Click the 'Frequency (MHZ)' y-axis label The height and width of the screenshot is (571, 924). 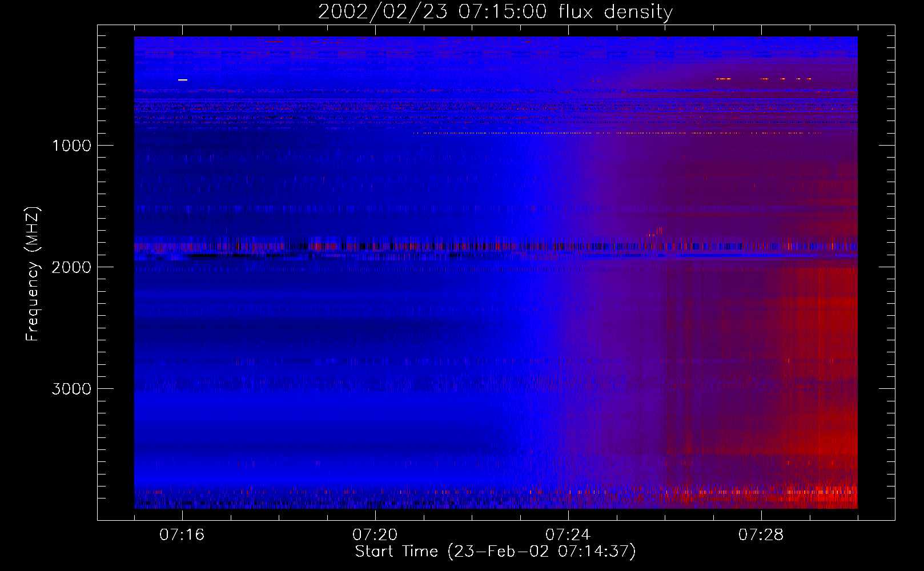click(33, 274)
